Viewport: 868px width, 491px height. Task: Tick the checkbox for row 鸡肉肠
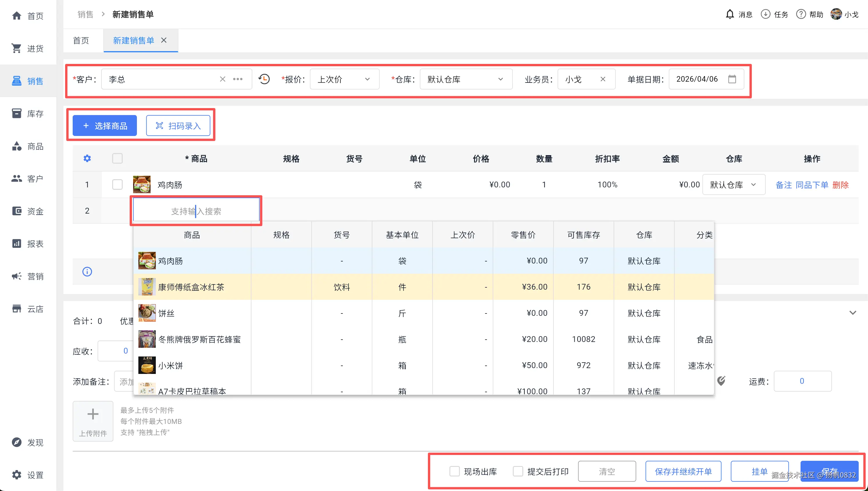117,184
